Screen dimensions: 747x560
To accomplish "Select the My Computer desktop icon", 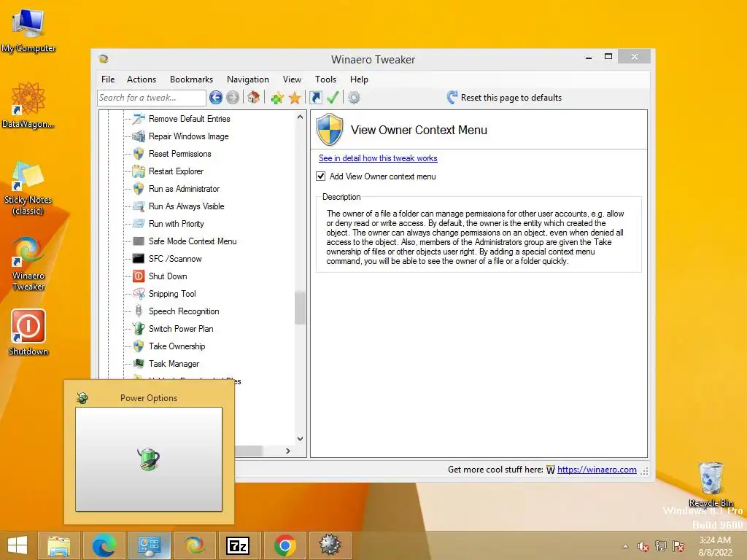I will 28,29.
